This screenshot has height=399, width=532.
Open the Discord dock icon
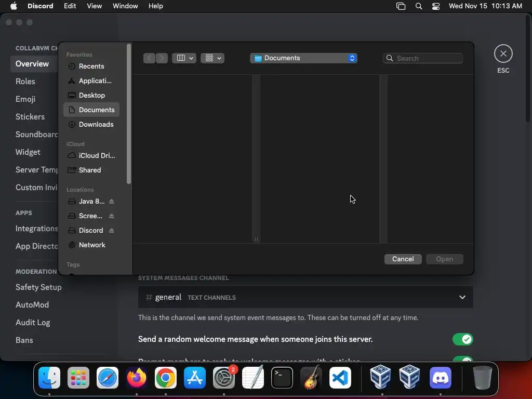[441, 378]
